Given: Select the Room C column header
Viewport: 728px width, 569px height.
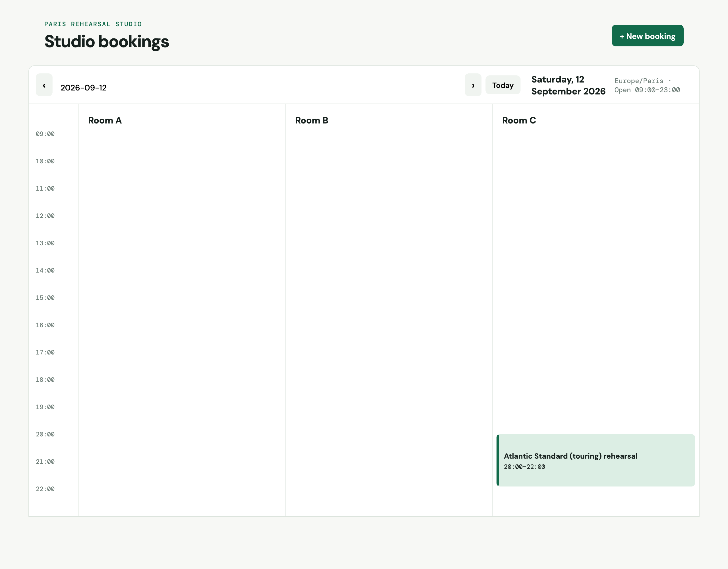Looking at the screenshot, I should point(519,120).
